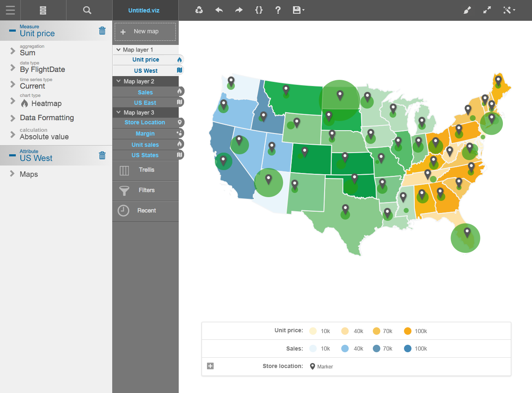Click the paintbrush style icon
532x393 pixels.
pyautogui.click(x=467, y=10)
